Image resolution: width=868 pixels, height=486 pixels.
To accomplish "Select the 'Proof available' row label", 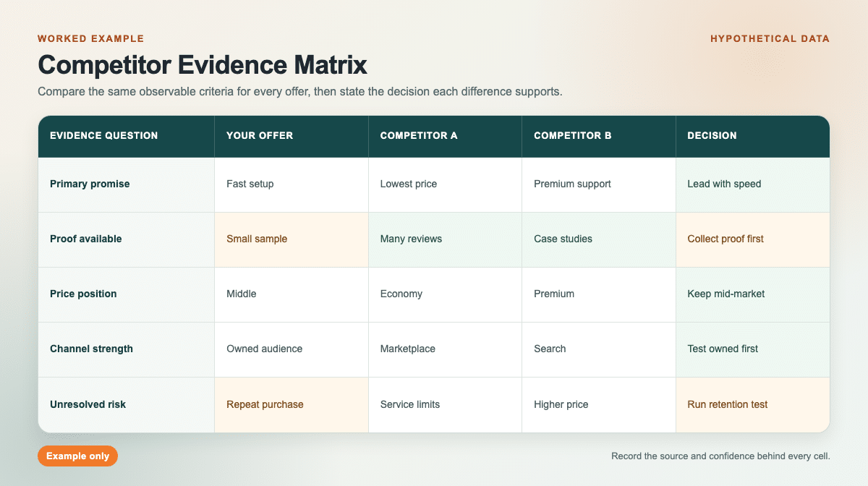I will pos(127,239).
